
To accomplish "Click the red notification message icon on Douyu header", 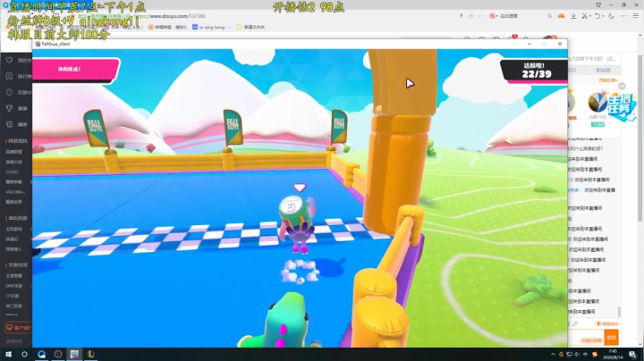I will [x=513, y=38].
